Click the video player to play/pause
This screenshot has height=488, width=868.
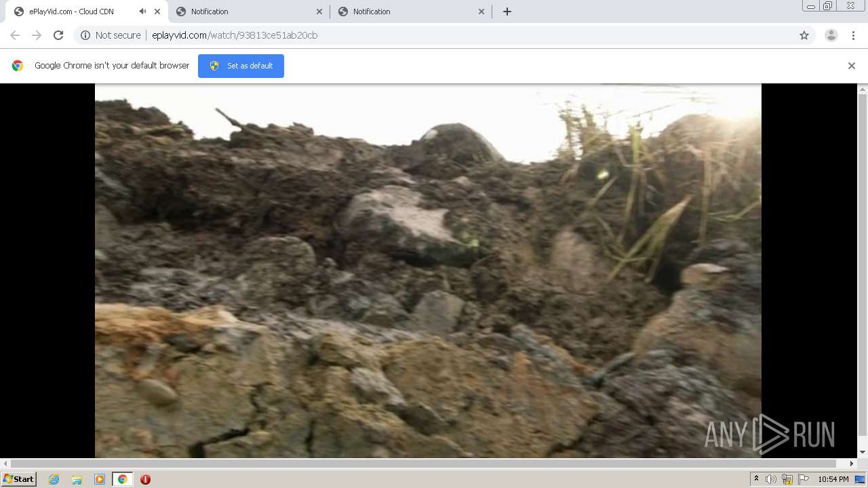coord(428,270)
